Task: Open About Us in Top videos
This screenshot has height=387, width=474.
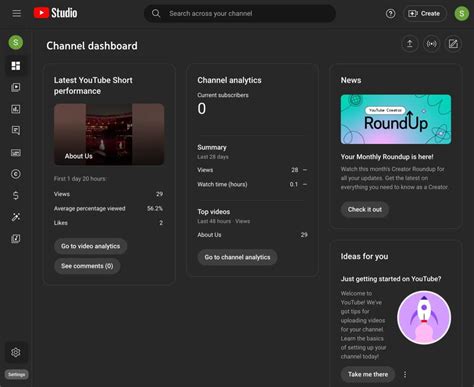Action: click(209, 235)
